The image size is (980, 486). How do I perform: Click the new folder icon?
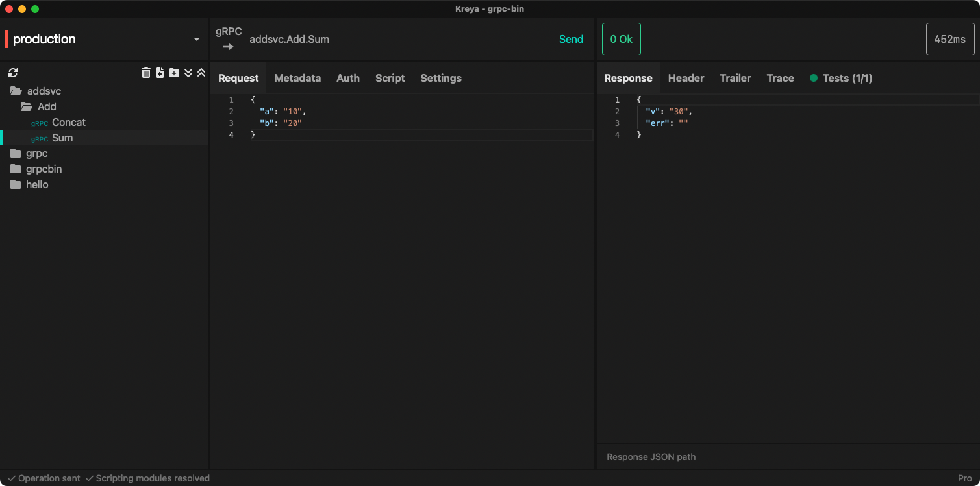pos(174,73)
